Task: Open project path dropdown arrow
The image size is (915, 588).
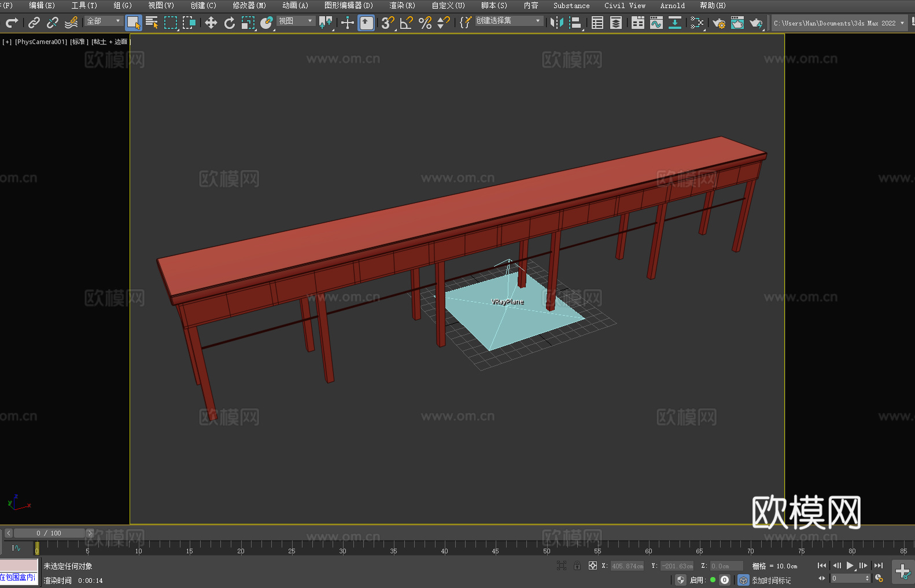Action: click(902, 23)
